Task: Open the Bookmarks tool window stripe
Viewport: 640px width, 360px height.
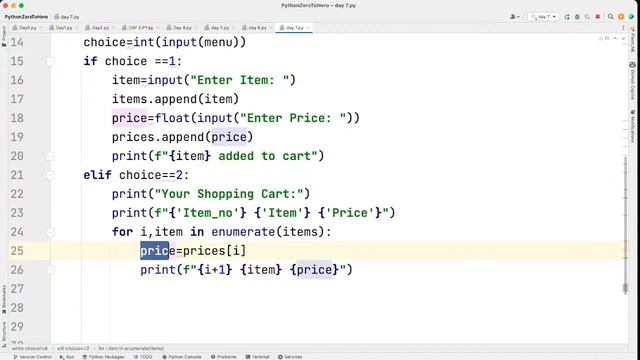Action: coord(4,300)
